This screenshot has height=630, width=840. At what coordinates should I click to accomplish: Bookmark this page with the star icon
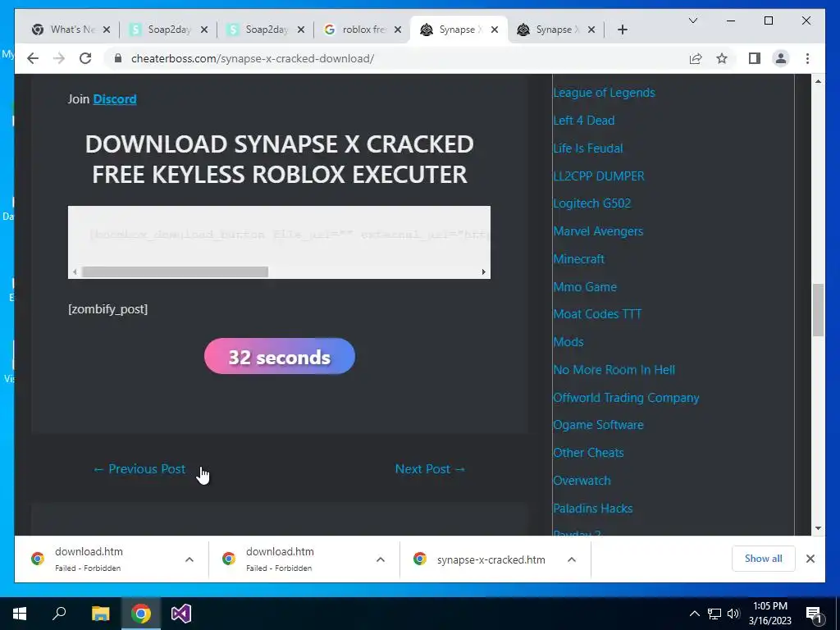[722, 58]
